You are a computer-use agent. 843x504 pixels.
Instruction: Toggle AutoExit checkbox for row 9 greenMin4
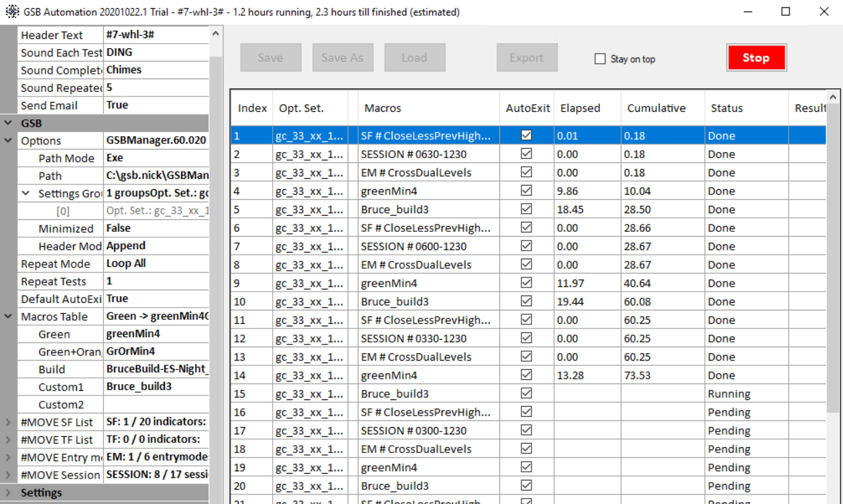[527, 283]
